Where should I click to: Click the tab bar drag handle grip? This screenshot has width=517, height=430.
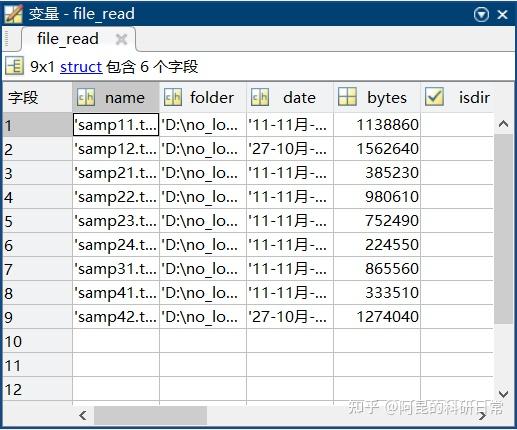point(6,39)
